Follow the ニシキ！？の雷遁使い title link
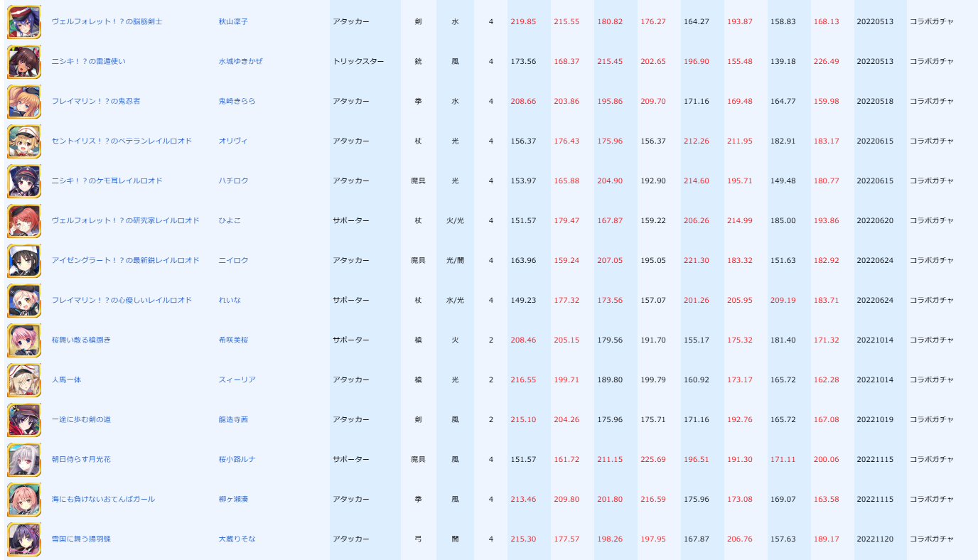This screenshot has height=560, width=978. [89, 62]
